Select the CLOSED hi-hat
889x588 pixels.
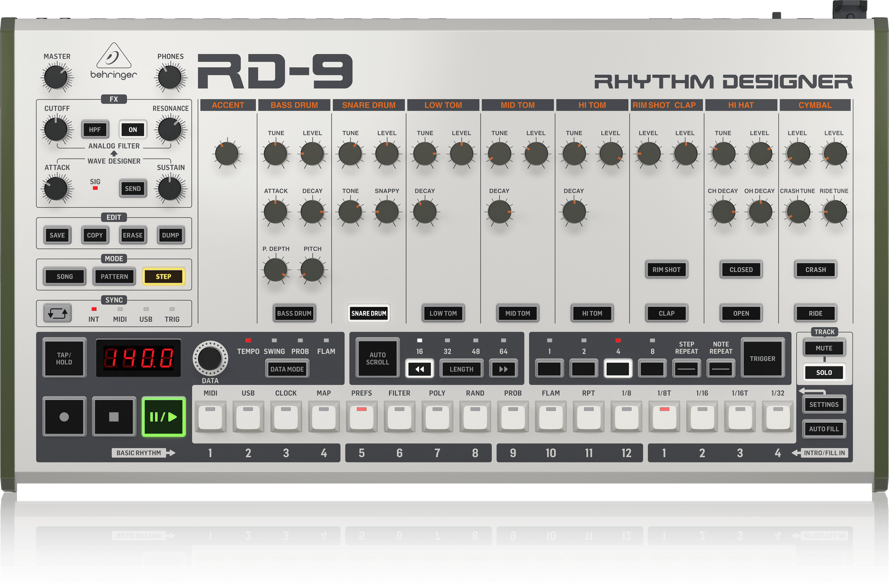(x=741, y=270)
